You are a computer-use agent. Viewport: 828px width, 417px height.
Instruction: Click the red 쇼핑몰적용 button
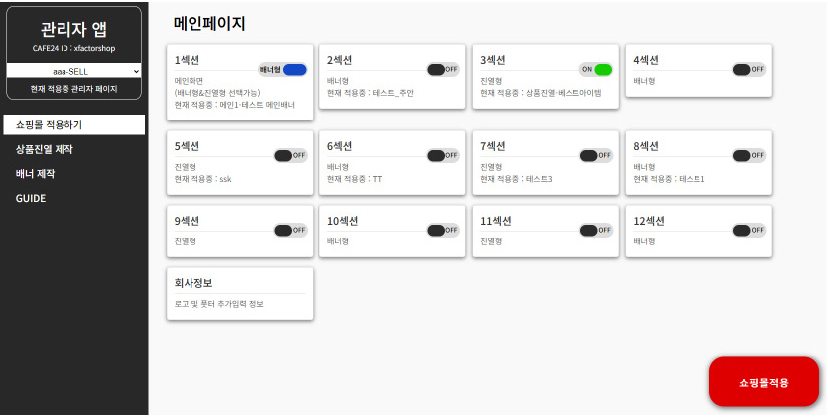pyautogui.click(x=763, y=382)
